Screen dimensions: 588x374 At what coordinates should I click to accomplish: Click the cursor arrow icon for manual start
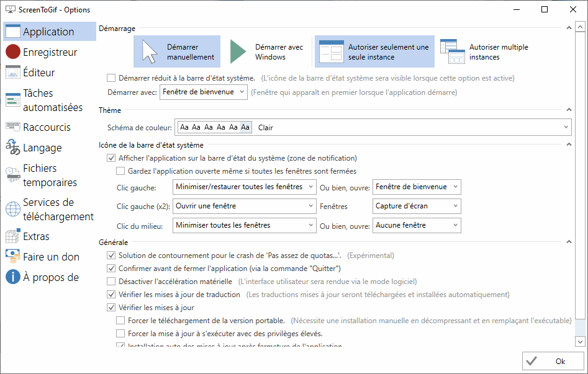coord(150,51)
